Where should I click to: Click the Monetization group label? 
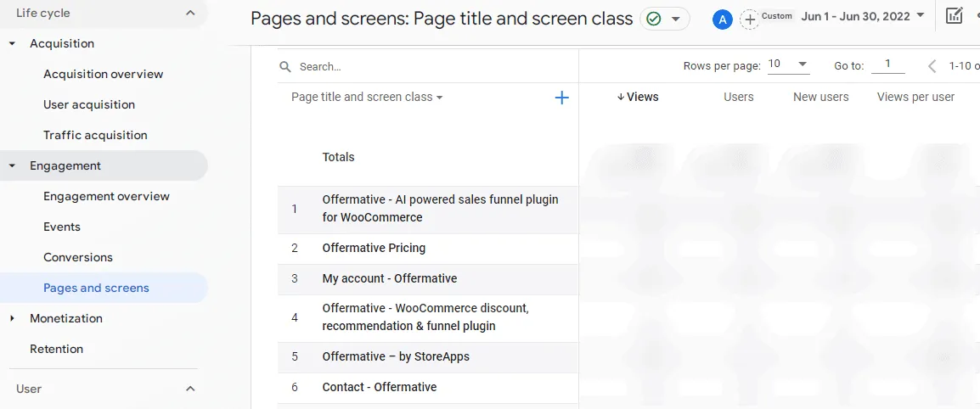pos(65,318)
